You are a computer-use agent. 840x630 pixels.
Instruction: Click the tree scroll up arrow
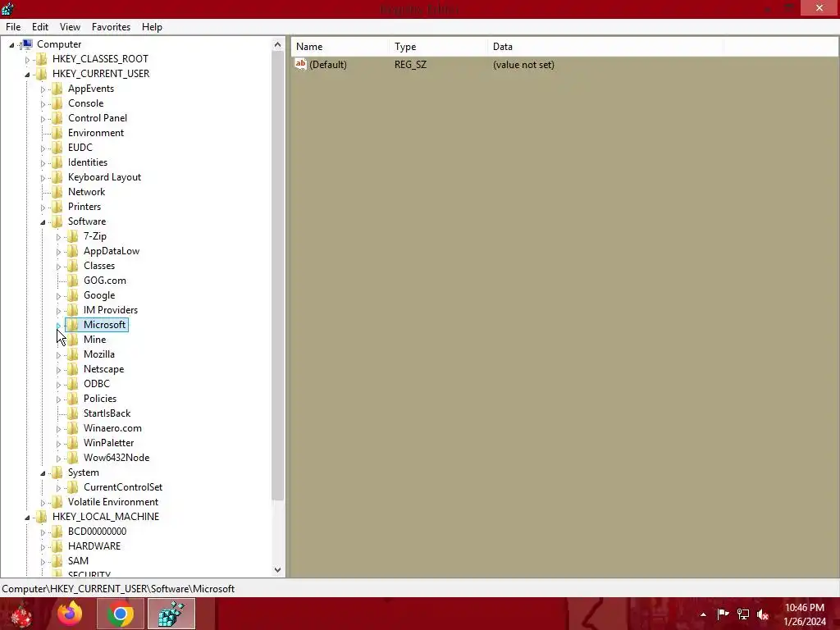tap(277, 45)
